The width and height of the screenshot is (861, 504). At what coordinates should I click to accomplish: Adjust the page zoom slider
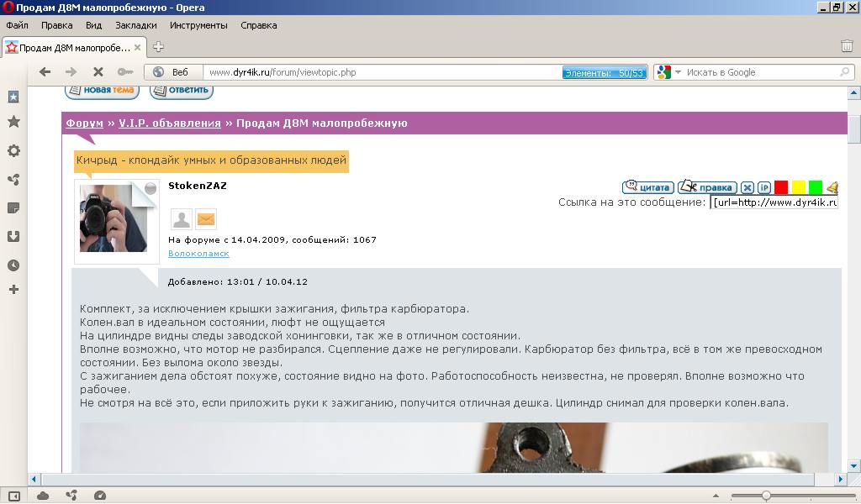(x=766, y=496)
